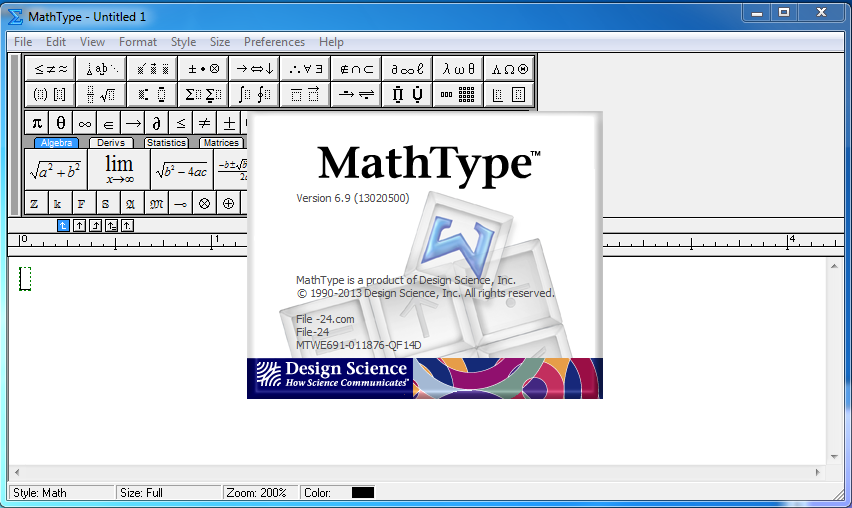Open the Style menu

coord(183,42)
